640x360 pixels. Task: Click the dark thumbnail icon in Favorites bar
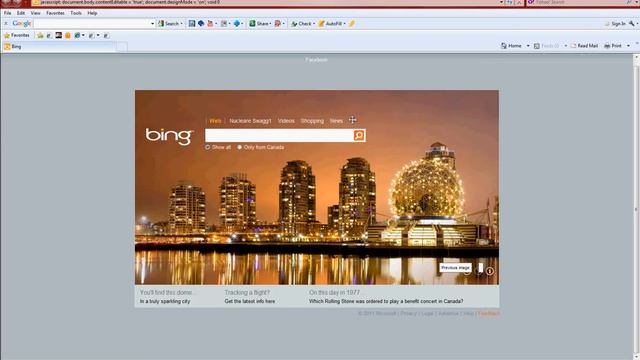tap(59, 36)
